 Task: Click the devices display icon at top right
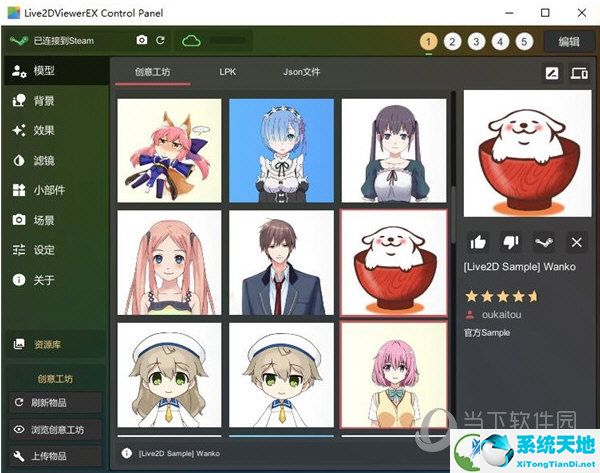coord(579,73)
